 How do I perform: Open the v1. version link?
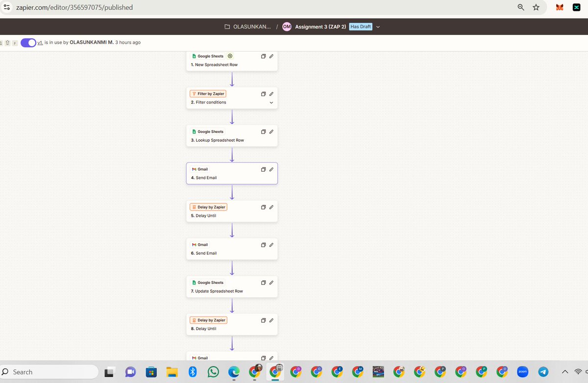pos(40,43)
